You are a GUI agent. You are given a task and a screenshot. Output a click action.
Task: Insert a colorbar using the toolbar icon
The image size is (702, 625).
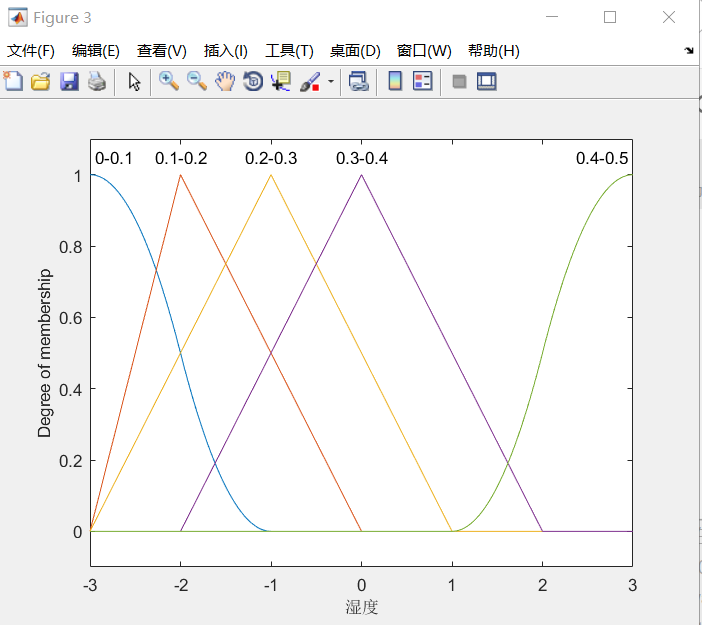pos(395,81)
